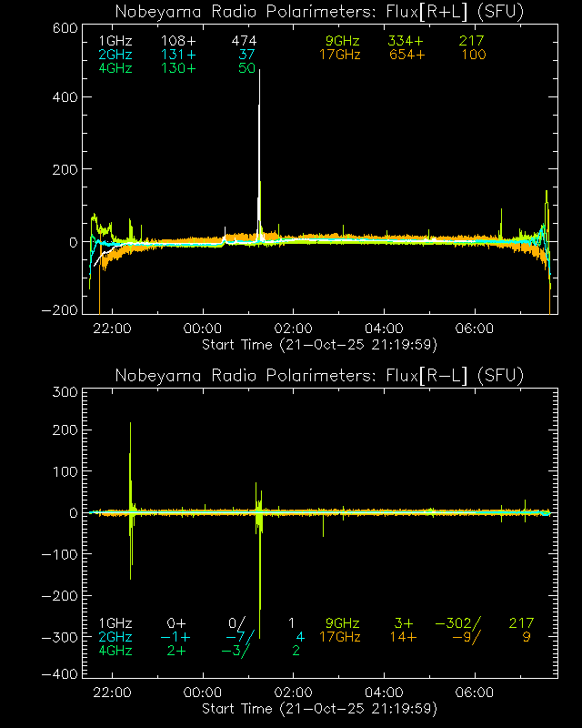Select the 1GHz legend label in top plot

coord(115,42)
